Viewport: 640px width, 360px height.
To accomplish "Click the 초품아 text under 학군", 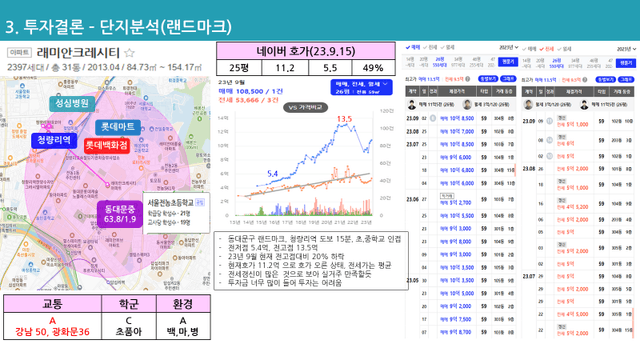I will coord(129,331).
